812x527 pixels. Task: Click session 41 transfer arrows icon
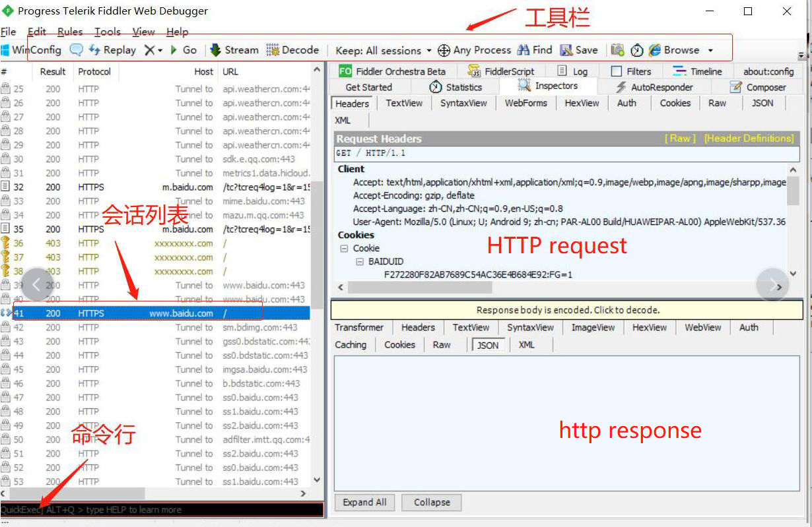pos(6,313)
